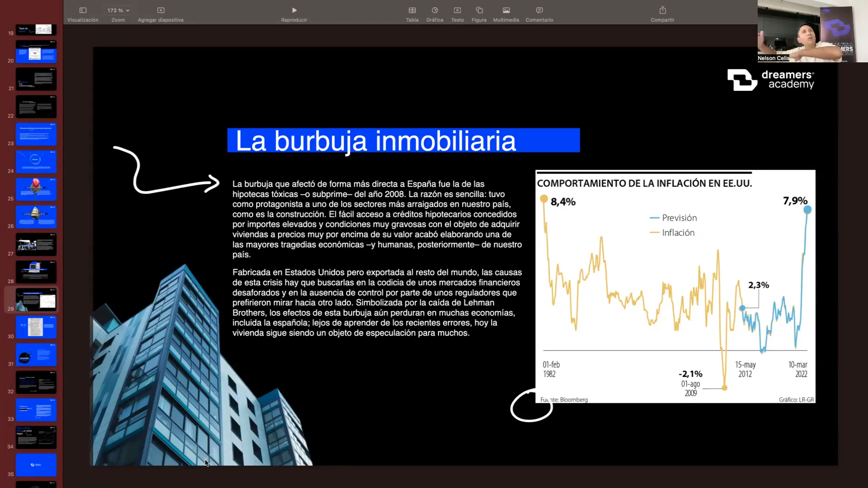The image size is (868, 488).
Task: Click the inflation chart image on slide
Action: click(x=675, y=286)
